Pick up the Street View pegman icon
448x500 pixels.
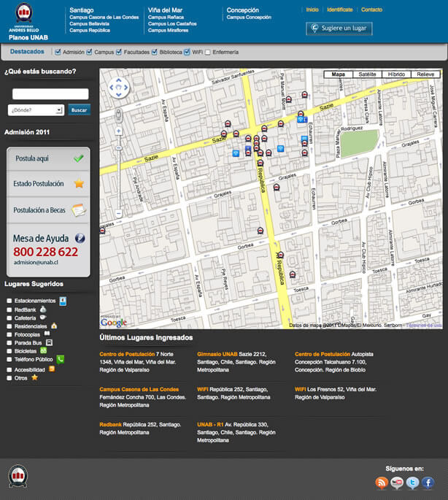[x=119, y=115]
